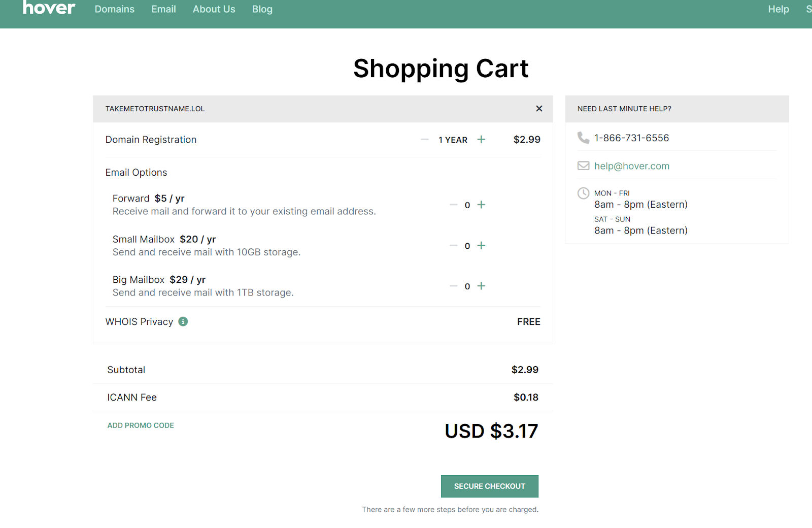The height and width of the screenshot is (528, 812).
Task: Open the Blog link in header
Action: click(x=262, y=9)
